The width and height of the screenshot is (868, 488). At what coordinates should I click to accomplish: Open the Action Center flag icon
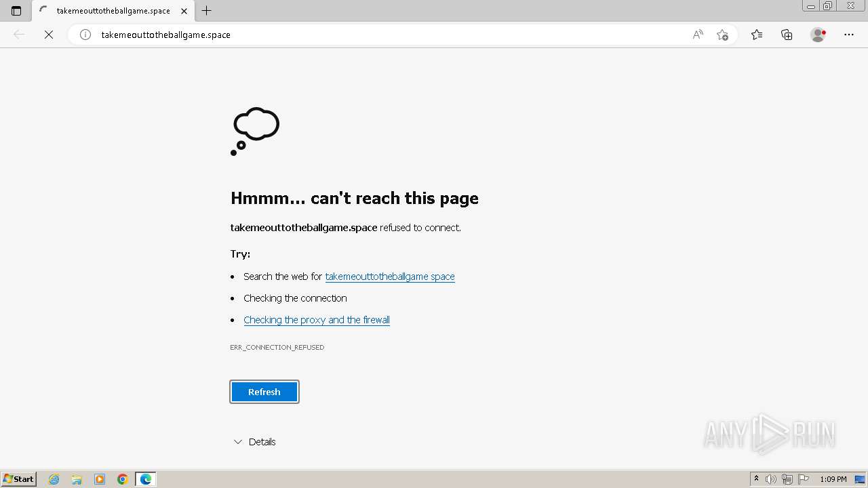pos(804,479)
